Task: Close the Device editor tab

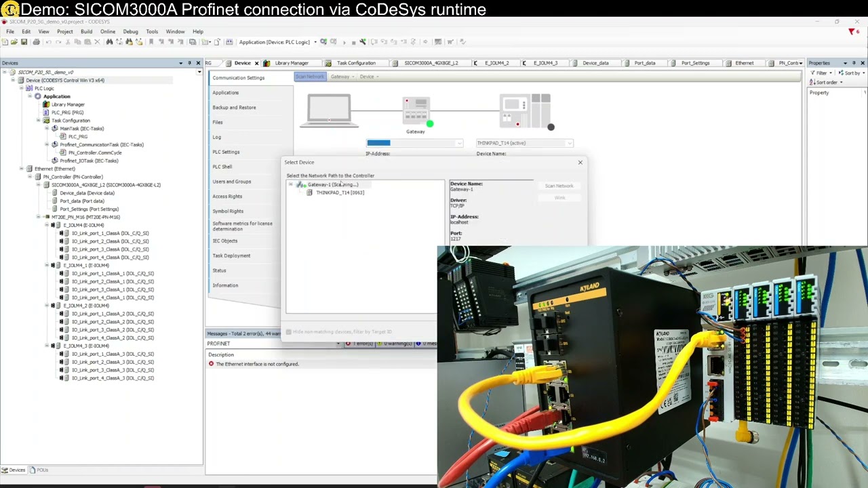Action: coord(256,63)
